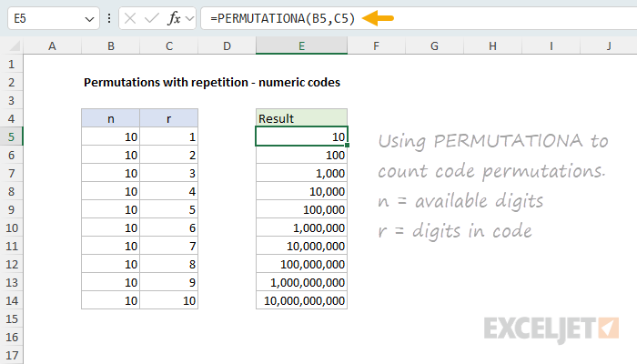Click the three-dot formula bar resize handle
The width and height of the screenshot is (637, 364).
coord(109,18)
